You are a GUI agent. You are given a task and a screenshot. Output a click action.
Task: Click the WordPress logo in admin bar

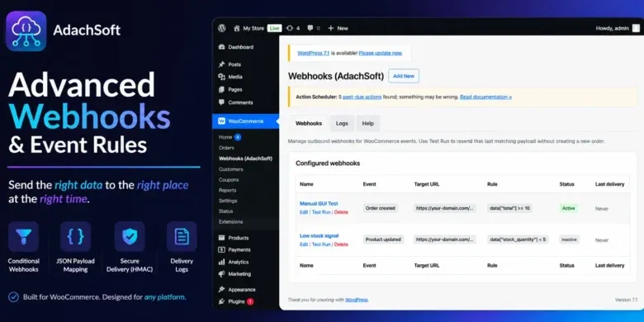coord(222,28)
